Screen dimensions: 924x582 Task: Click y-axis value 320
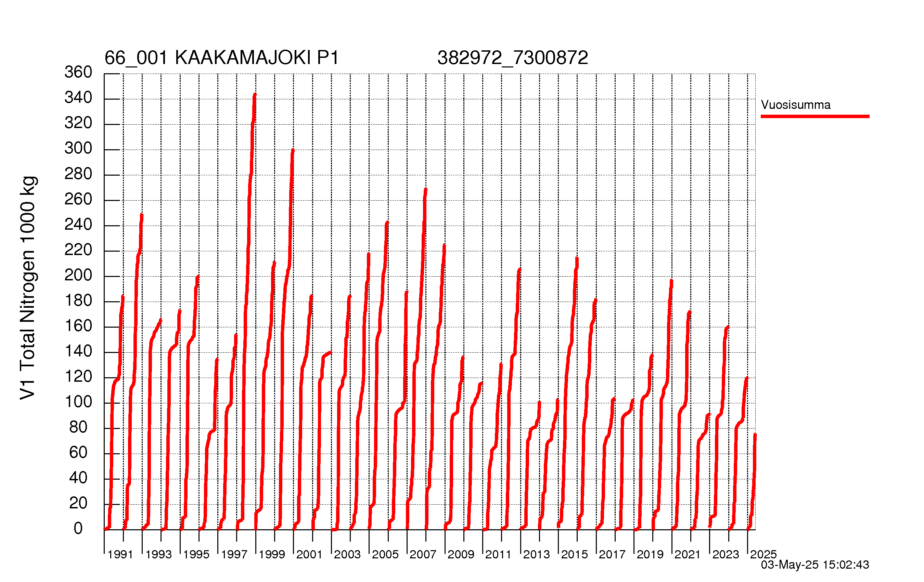[78, 123]
